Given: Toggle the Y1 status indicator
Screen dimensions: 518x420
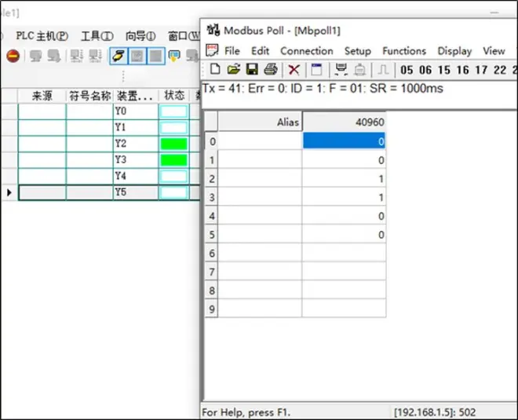Looking at the screenshot, I should pyautogui.click(x=173, y=127).
